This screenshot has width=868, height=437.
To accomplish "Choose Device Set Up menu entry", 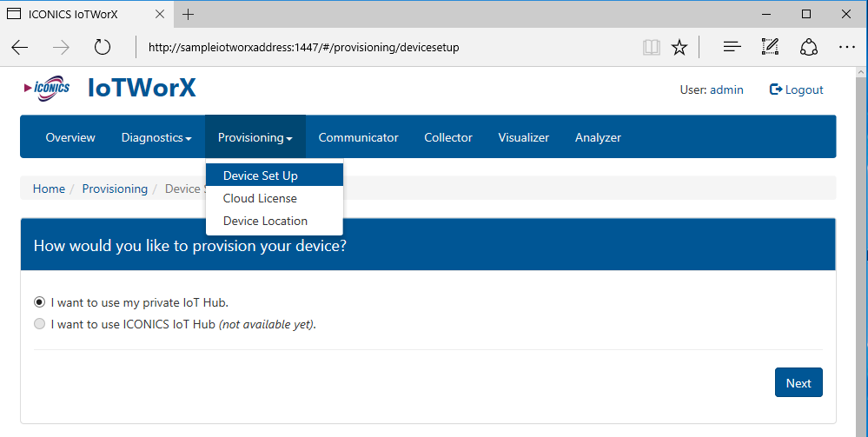I will pyautogui.click(x=260, y=175).
